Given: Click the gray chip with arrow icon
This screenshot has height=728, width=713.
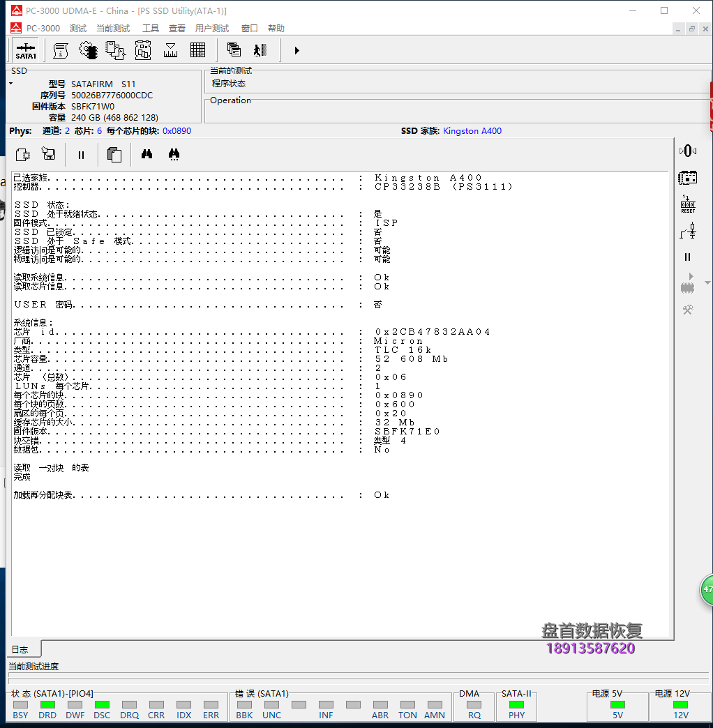Looking at the screenshot, I should (687, 284).
